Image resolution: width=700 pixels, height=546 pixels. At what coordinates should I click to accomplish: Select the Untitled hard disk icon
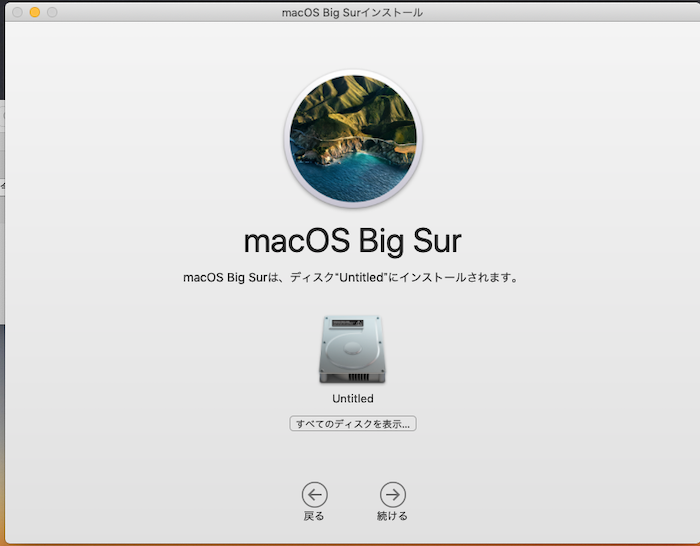(352, 349)
